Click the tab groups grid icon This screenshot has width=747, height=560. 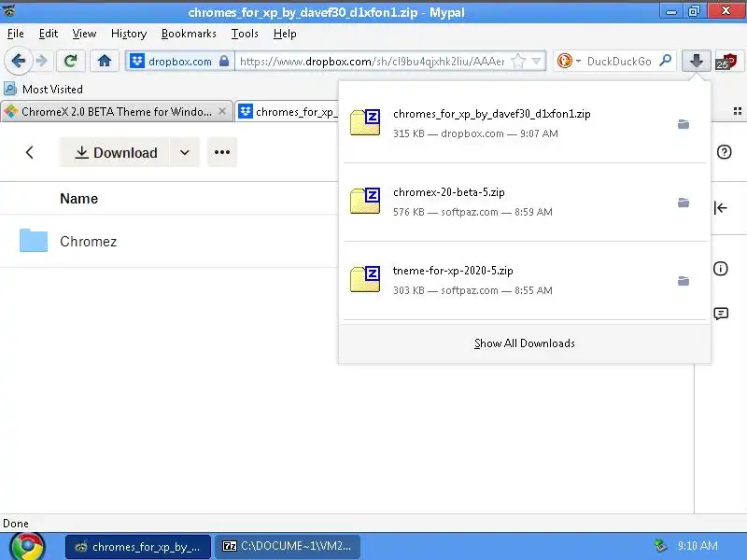pos(738,111)
